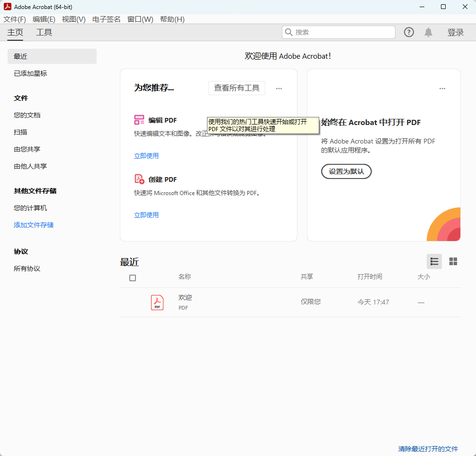Open more options on default PDF card
Image resolution: width=476 pixels, height=456 pixels.
tap(442, 89)
